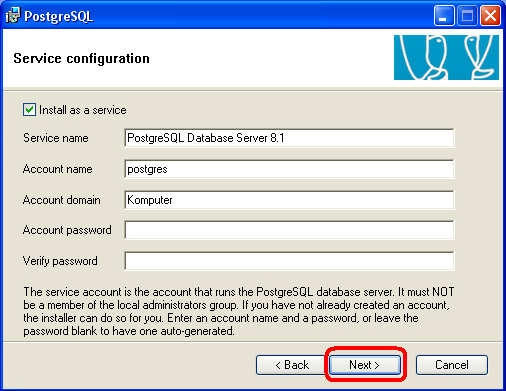
Task: Proceed by clicking the Next button
Action: pos(365,365)
